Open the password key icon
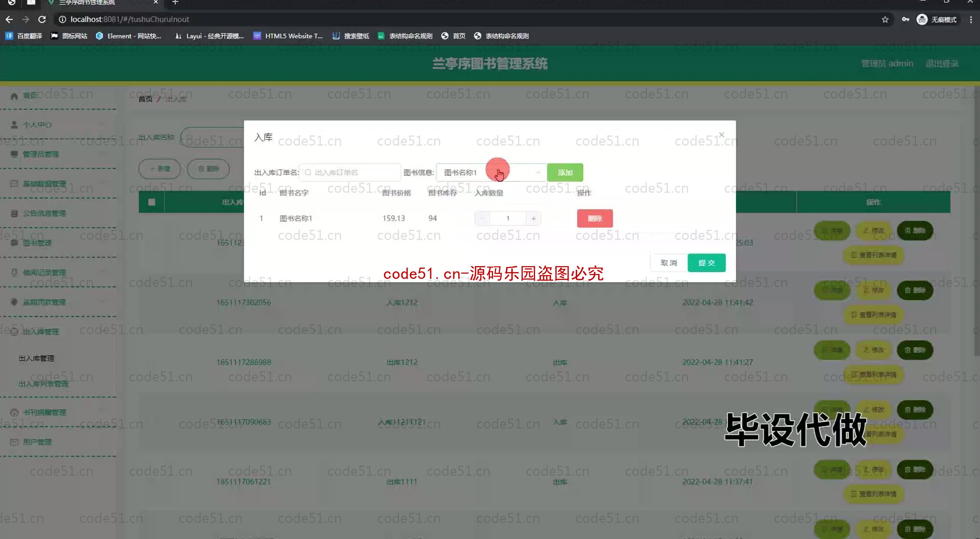The width and height of the screenshot is (980, 539). [906, 19]
